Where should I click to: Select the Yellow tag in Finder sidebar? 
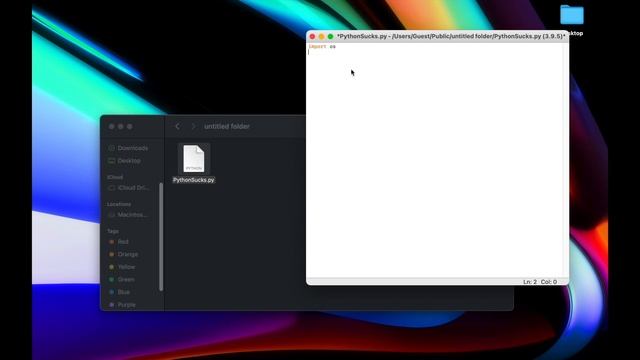122,267
